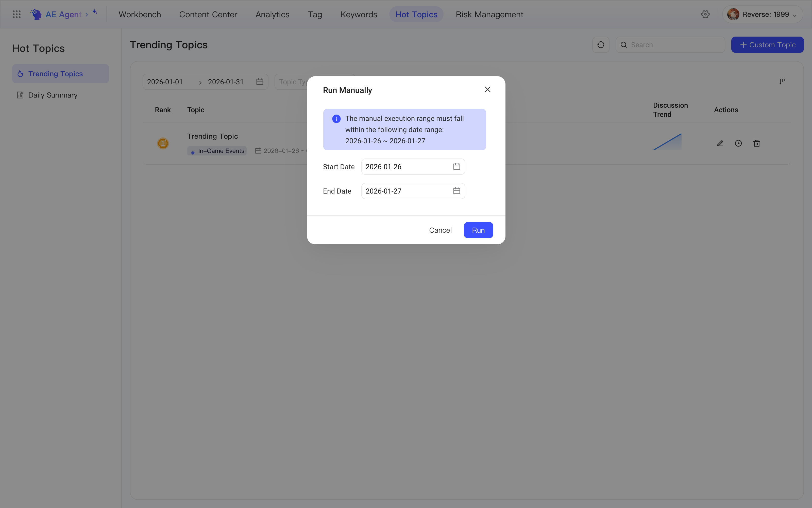
Task: Expand the Reverse: 1999 account dropdown
Action: pyautogui.click(x=794, y=15)
